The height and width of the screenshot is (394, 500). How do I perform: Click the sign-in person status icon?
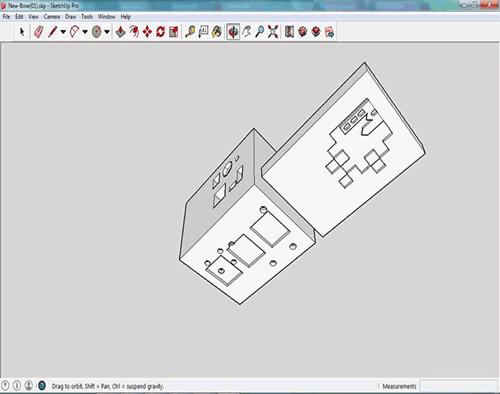[29, 385]
